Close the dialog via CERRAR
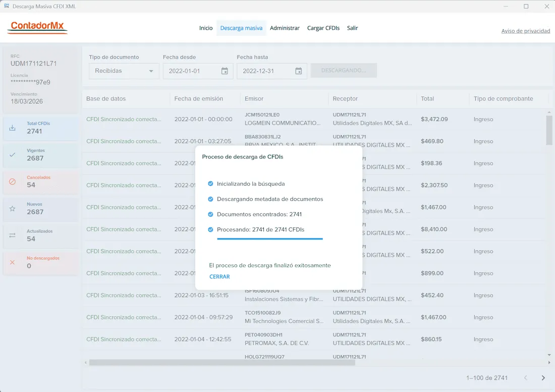 tap(219, 276)
